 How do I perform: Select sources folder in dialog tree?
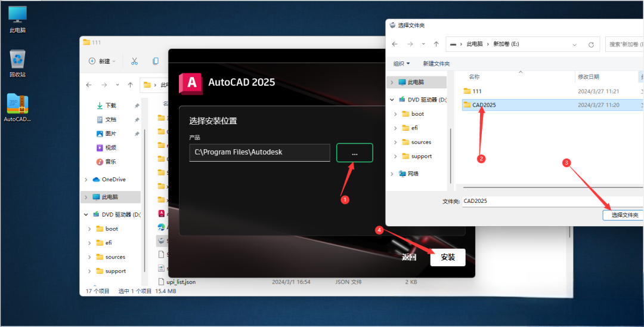click(416, 142)
